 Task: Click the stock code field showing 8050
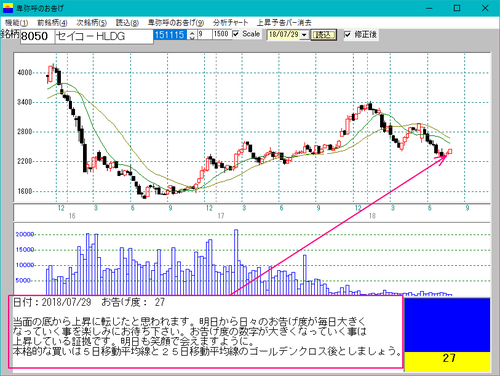(37, 36)
